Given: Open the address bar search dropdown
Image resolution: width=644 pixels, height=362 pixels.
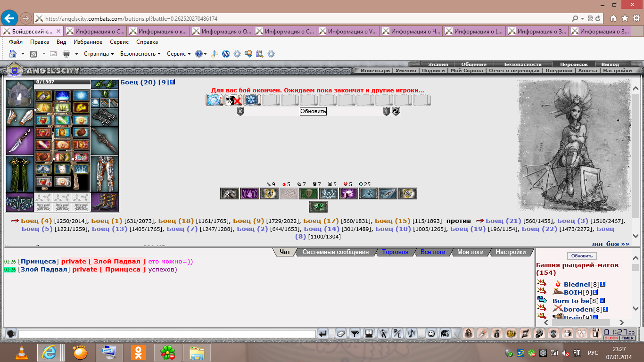Looking at the screenshot, I should click(x=582, y=18).
